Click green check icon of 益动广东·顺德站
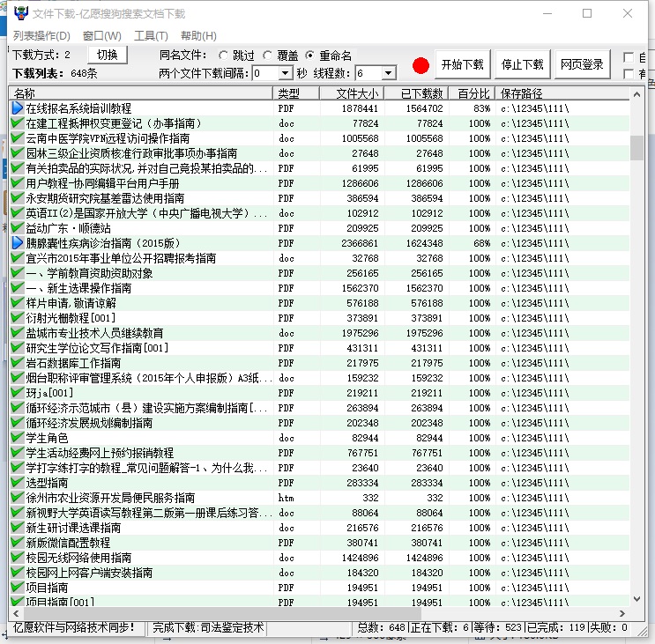655x644 pixels. [x=18, y=228]
